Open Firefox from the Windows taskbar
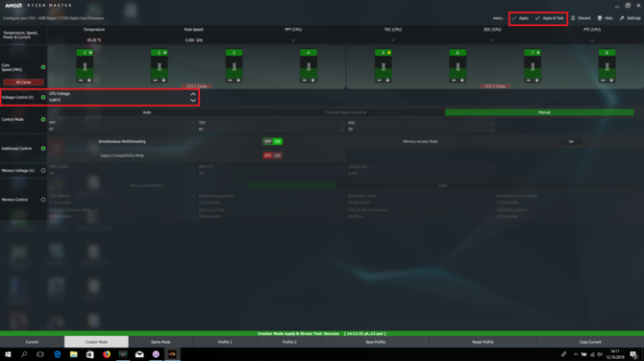This screenshot has width=644, height=361. tap(107, 354)
